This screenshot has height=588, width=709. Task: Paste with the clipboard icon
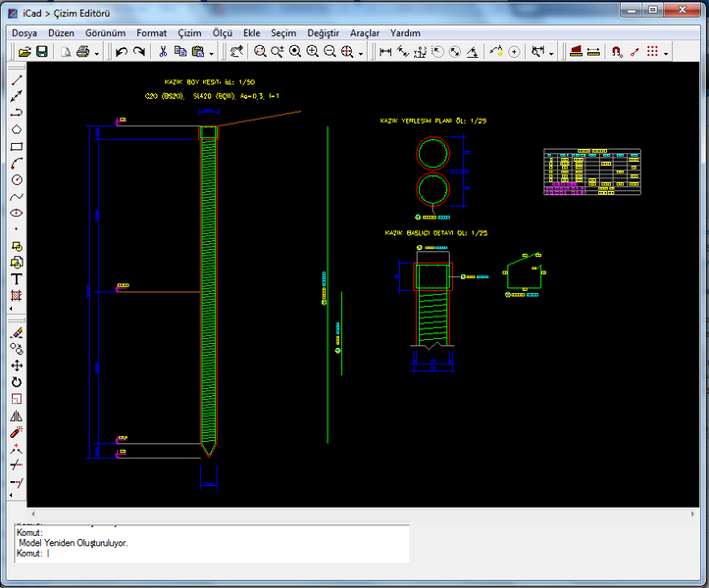[x=198, y=52]
